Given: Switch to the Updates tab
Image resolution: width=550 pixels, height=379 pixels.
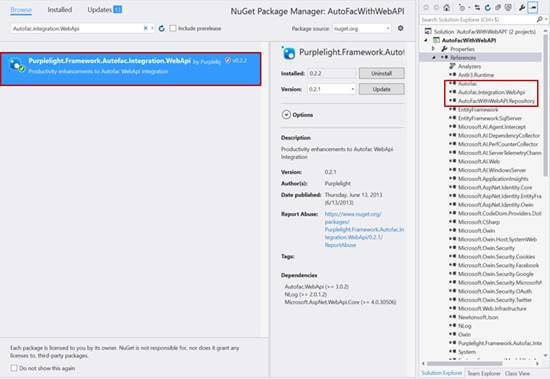Looking at the screenshot, I should (x=104, y=10).
